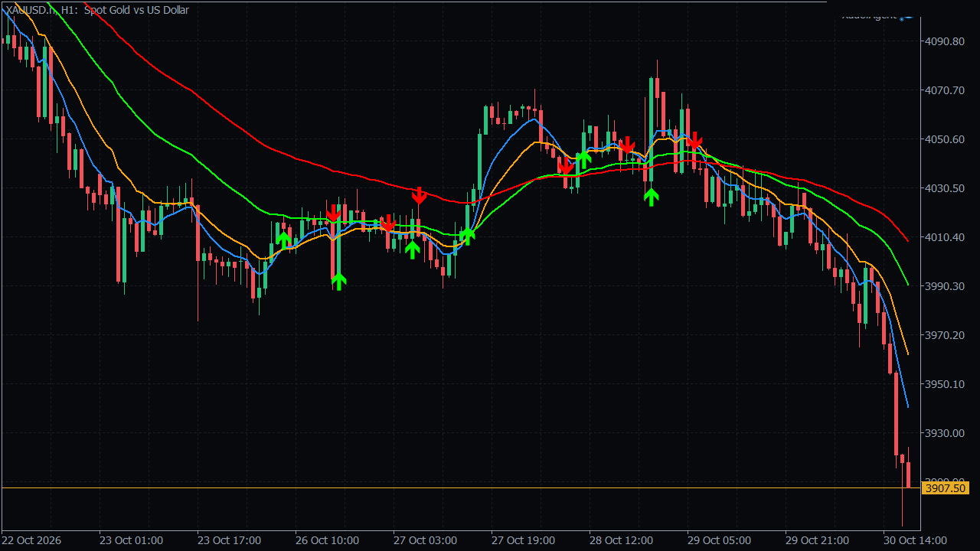This screenshot has width=980, height=551.
Task: Click the 3950.10 price scale label
Action: point(946,384)
